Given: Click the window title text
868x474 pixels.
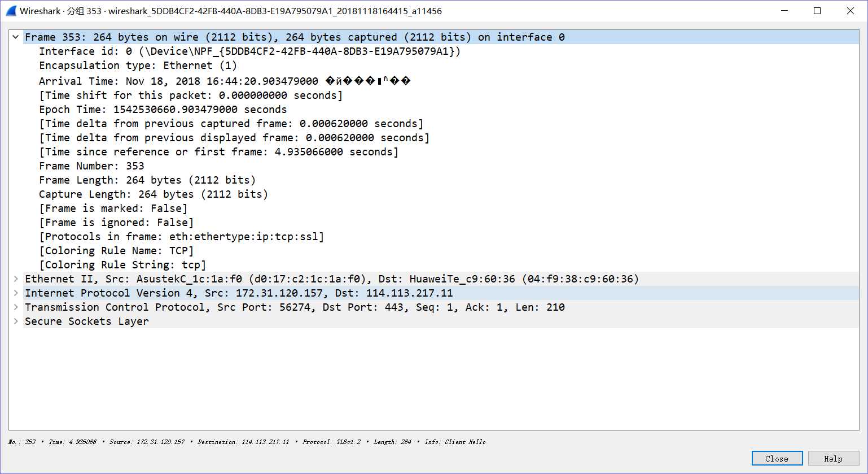Looking at the screenshot, I should tap(231, 11).
